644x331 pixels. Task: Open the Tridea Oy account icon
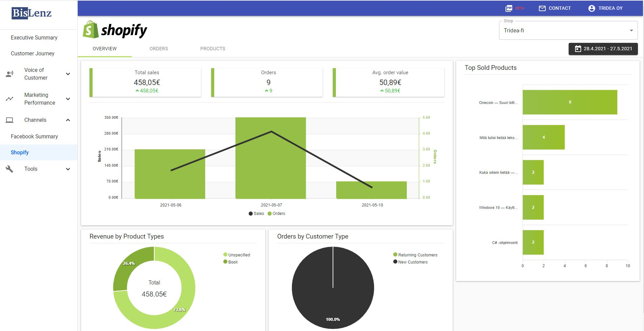(x=591, y=8)
